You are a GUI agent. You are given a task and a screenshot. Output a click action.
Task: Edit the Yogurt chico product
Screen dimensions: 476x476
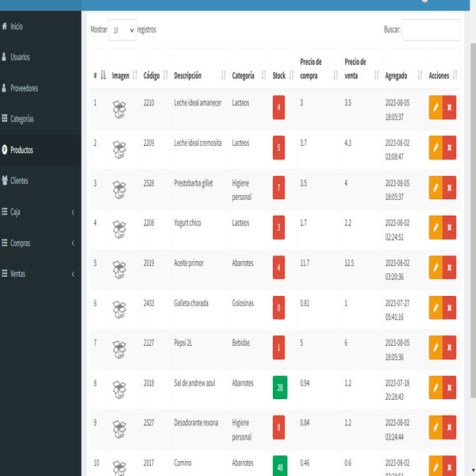436,228
